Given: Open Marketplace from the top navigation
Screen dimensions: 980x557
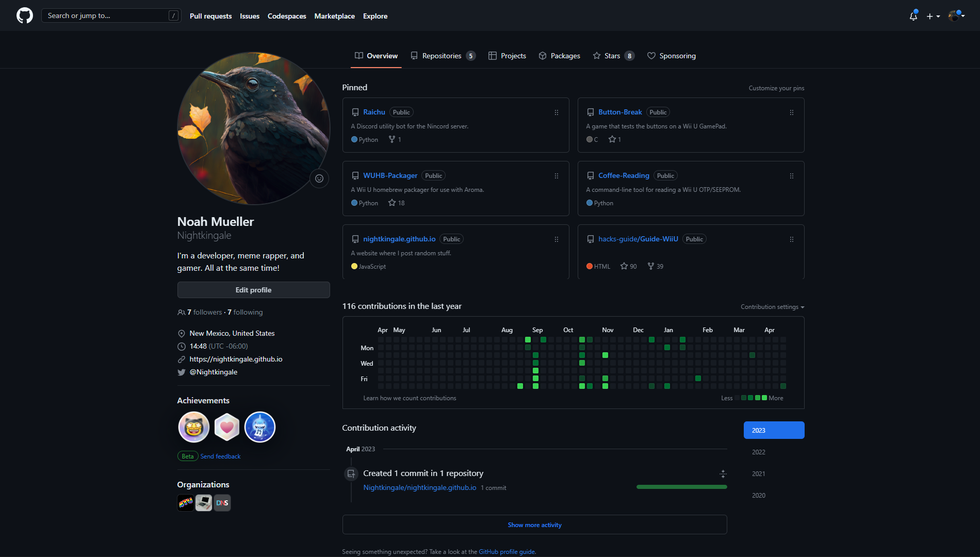Looking at the screenshot, I should 334,16.
